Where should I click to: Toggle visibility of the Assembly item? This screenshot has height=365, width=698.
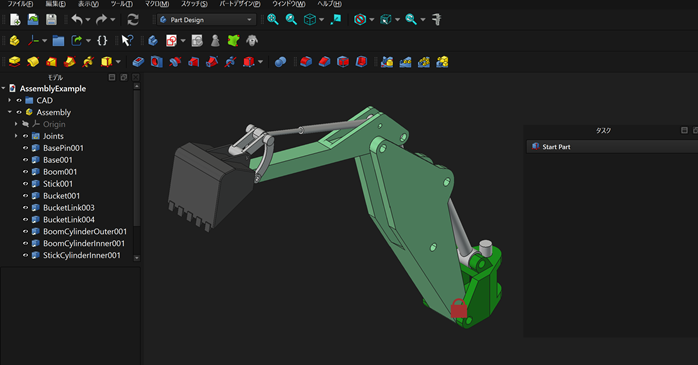pos(19,112)
